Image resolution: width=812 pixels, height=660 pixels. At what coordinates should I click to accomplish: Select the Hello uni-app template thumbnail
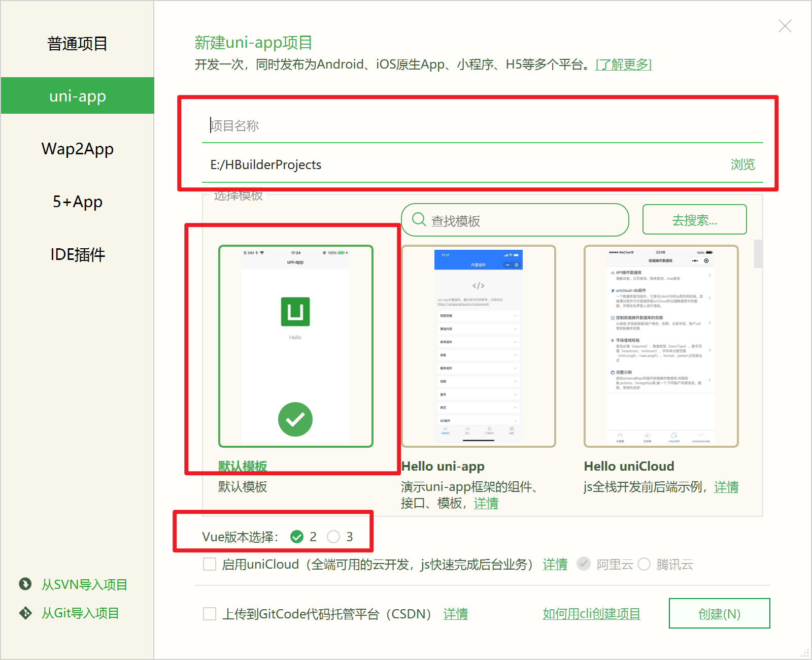point(479,346)
